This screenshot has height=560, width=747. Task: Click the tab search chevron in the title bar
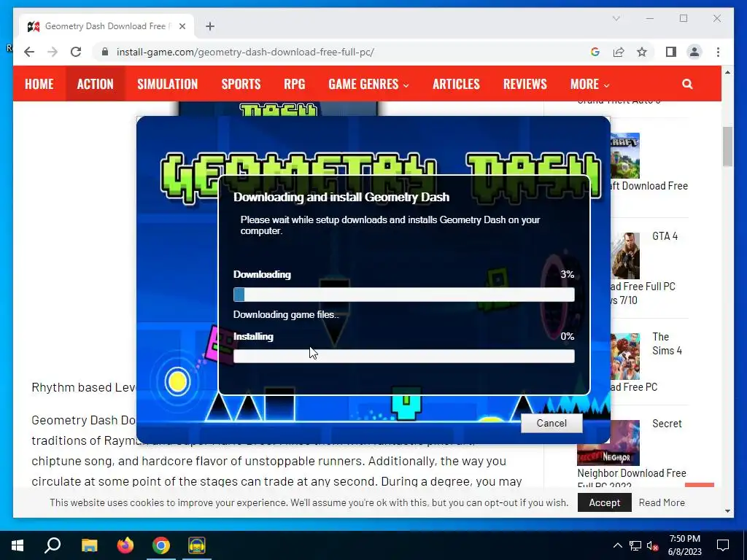(x=616, y=18)
